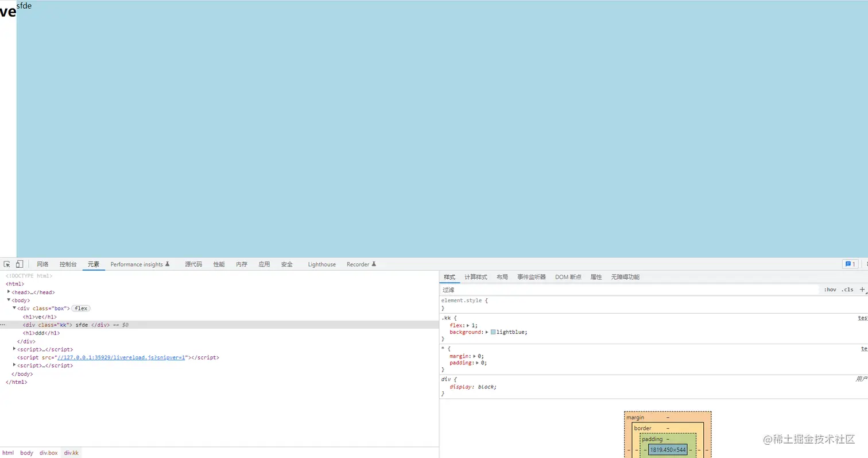
Task: Collapse the body element node
Action: [x=9, y=300]
